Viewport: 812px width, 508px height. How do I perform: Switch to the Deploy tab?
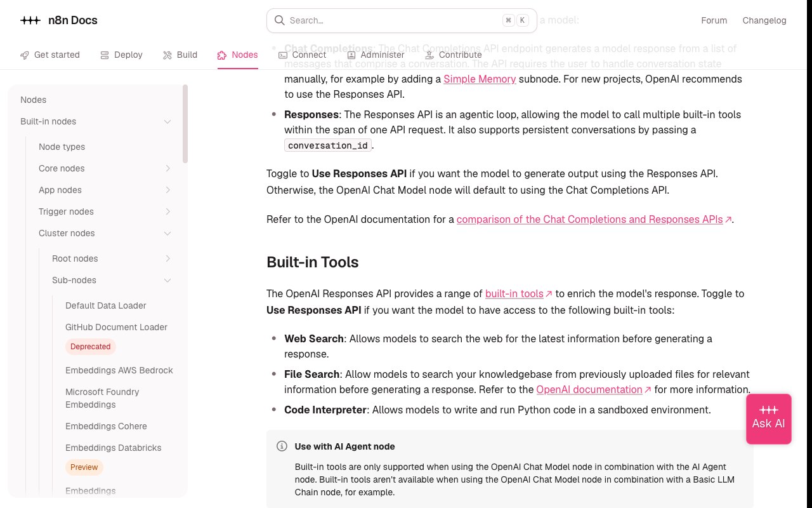121,55
